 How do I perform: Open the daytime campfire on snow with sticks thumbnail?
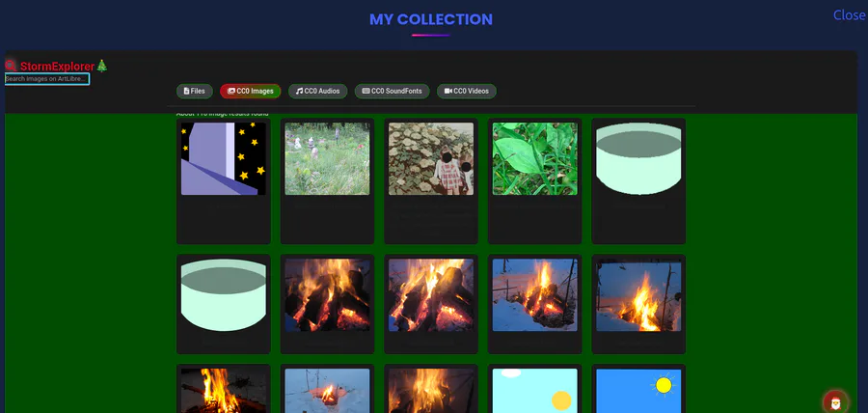534,295
